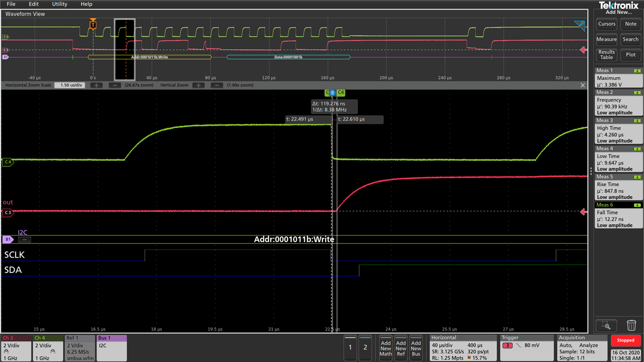Click the blue zoom icon in overview corner
The width and height of the screenshot is (644, 362).
click(x=579, y=26)
